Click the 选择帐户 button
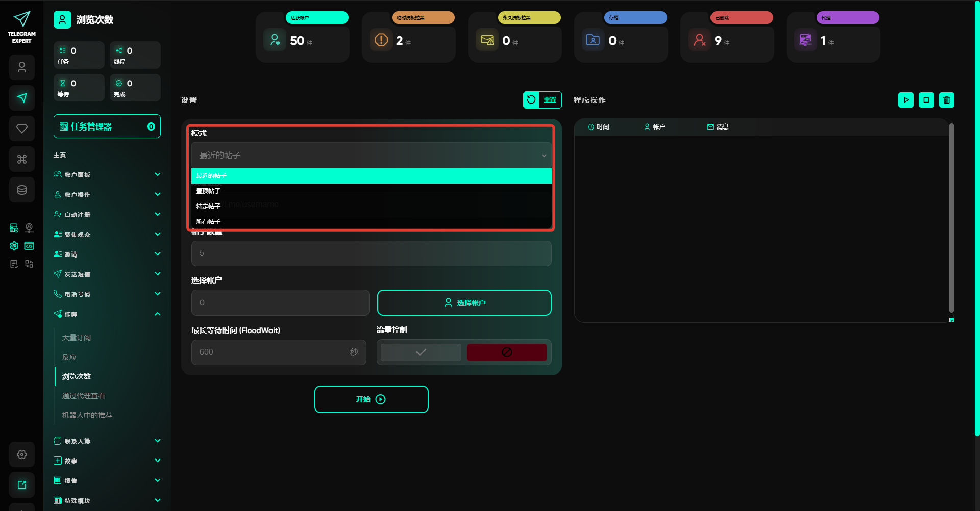The image size is (980, 511). pyautogui.click(x=464, y=303)
